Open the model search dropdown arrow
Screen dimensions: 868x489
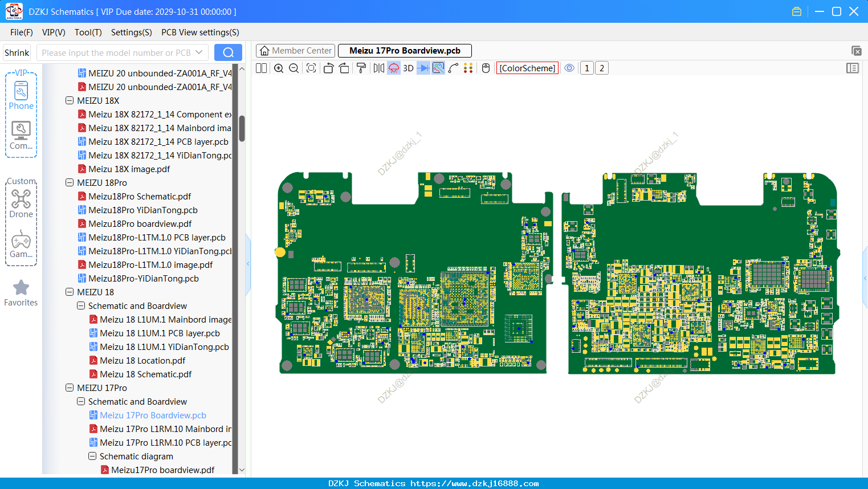point(199,52)
